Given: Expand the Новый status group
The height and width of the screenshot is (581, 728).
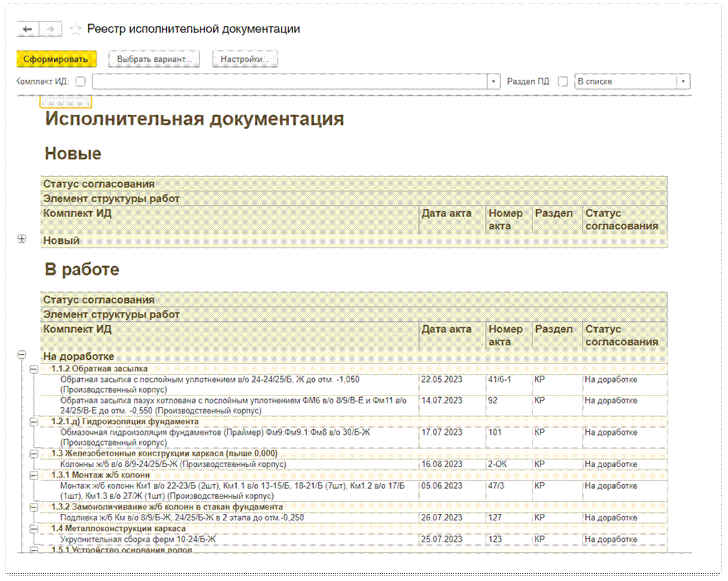Looking at the screenshot, I should (22, 239).
